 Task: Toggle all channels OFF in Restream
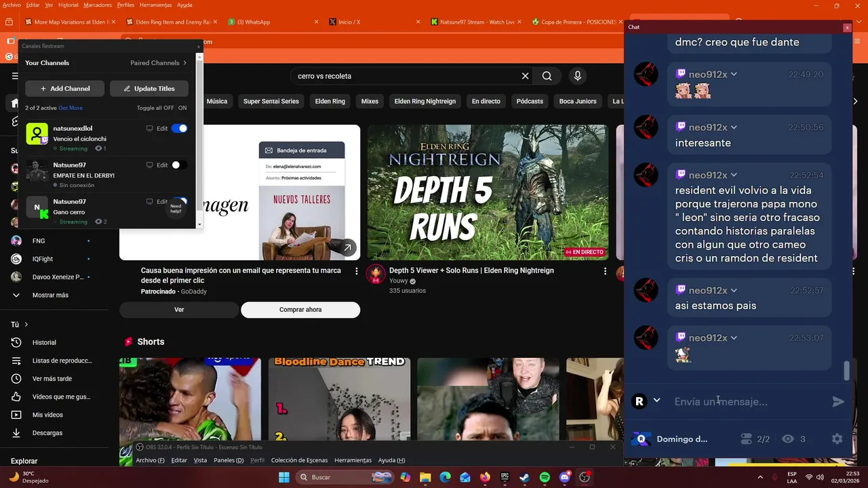pyautogui.click(x=168, y=108)
